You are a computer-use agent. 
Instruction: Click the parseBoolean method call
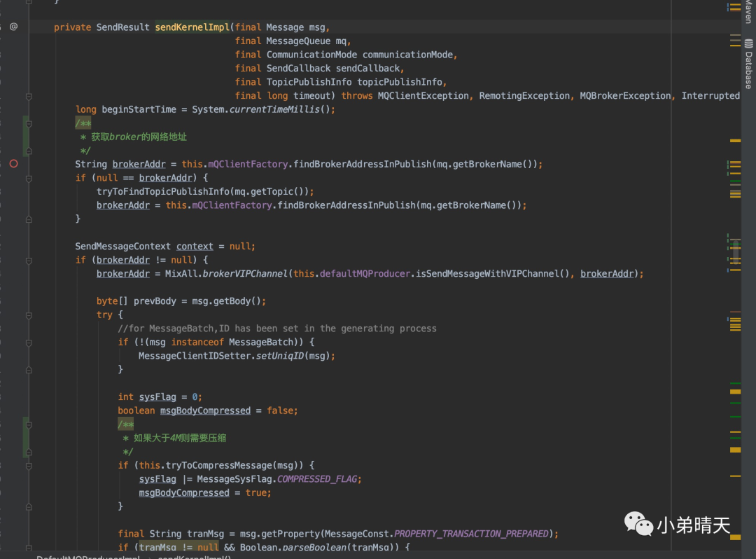pos(314,547)
